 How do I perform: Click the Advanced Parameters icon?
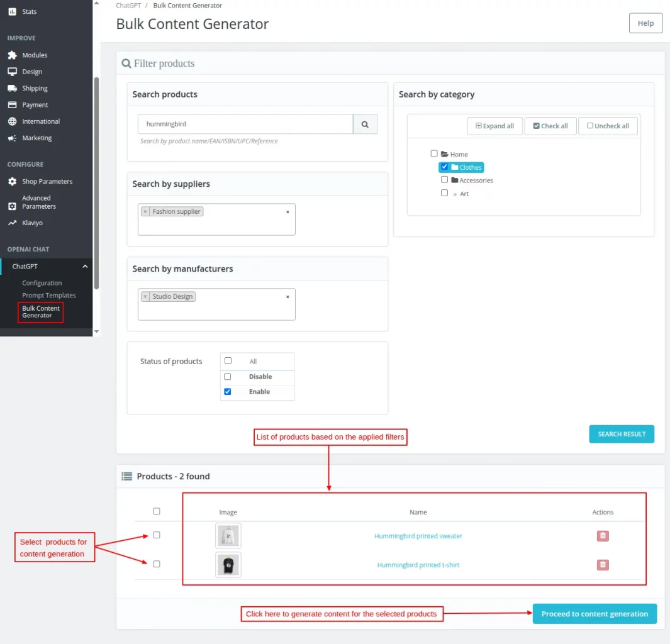pyautogui.click(x=13, y=206)
